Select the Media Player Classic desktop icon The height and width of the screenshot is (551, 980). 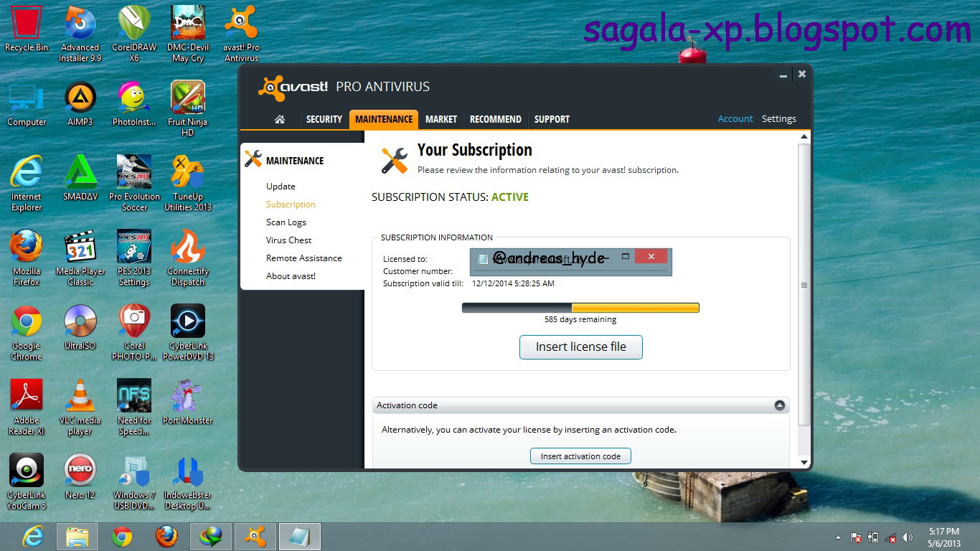tap(80, 258)
